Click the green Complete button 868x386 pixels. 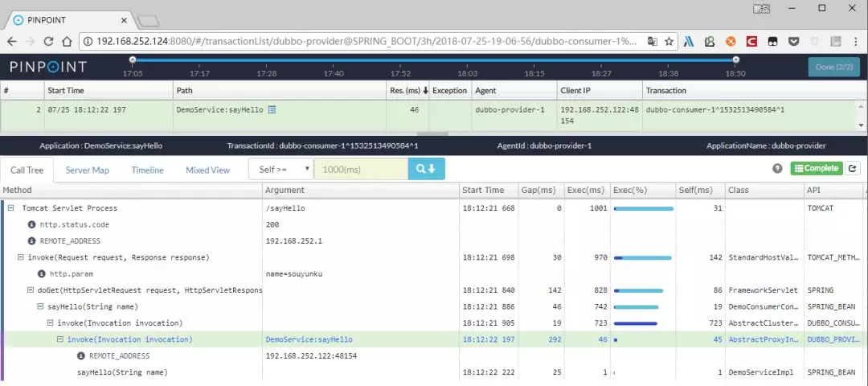(x=817, y=168)
